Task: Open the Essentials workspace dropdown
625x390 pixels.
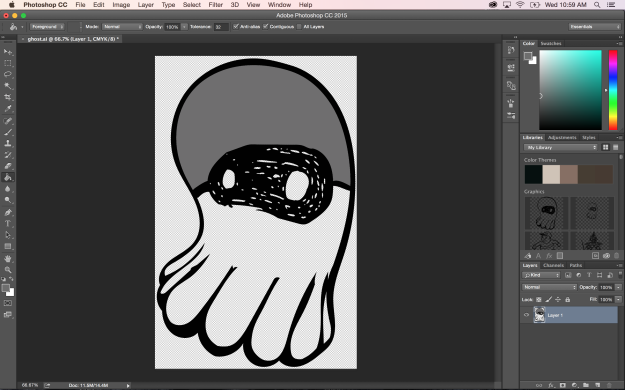Action: [595, 27]
